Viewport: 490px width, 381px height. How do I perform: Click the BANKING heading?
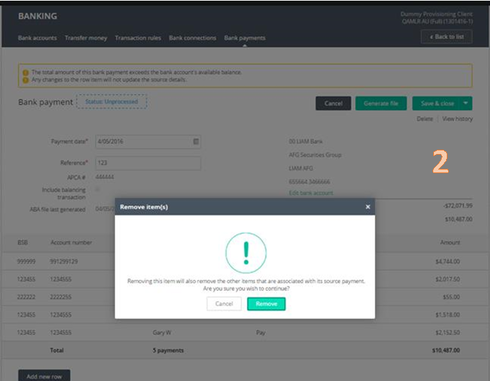(38, 16)
